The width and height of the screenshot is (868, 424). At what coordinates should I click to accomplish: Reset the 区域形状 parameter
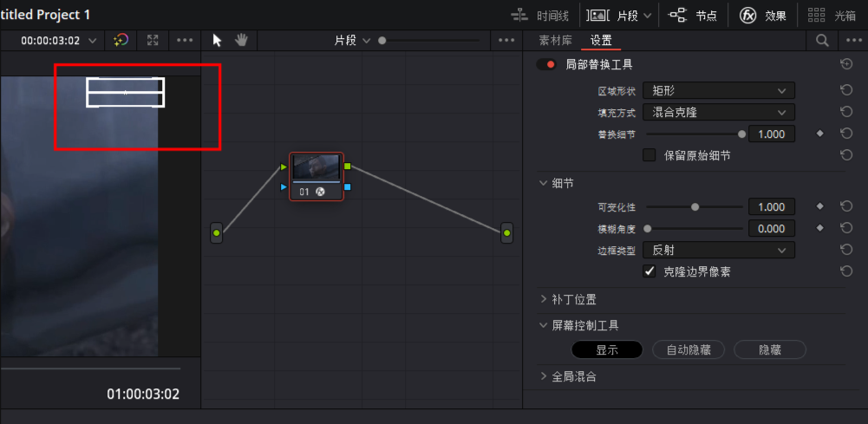[846, 90]
